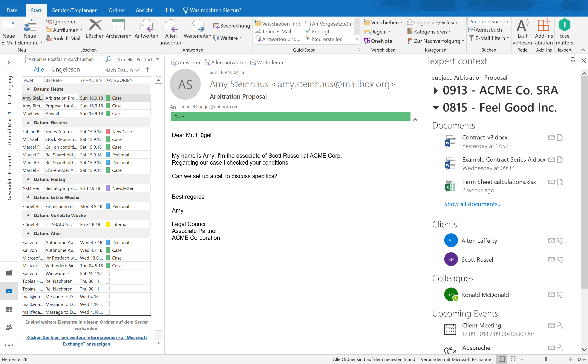
Task: Collapse the Datum: Gestern group
Action: tap(28, 122)
